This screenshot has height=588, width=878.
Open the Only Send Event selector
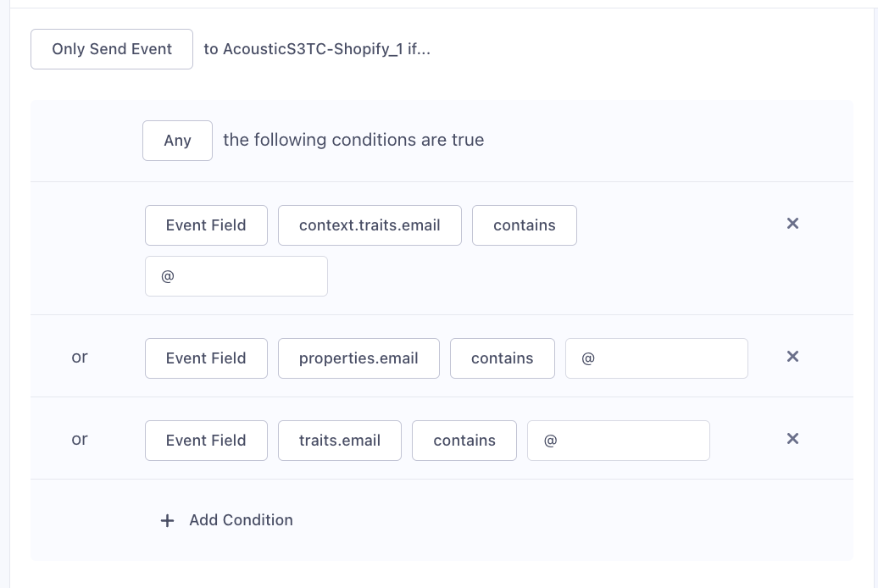[111, 48]
